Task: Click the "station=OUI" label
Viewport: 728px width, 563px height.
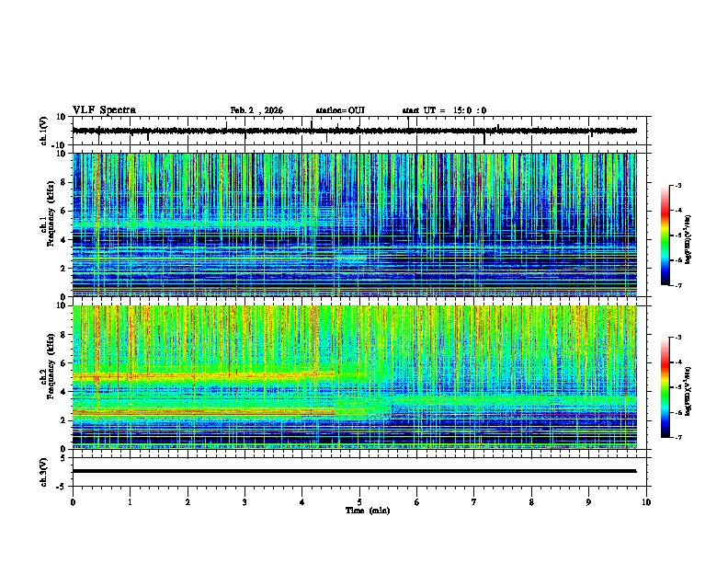Action: [x=340, y=110]
